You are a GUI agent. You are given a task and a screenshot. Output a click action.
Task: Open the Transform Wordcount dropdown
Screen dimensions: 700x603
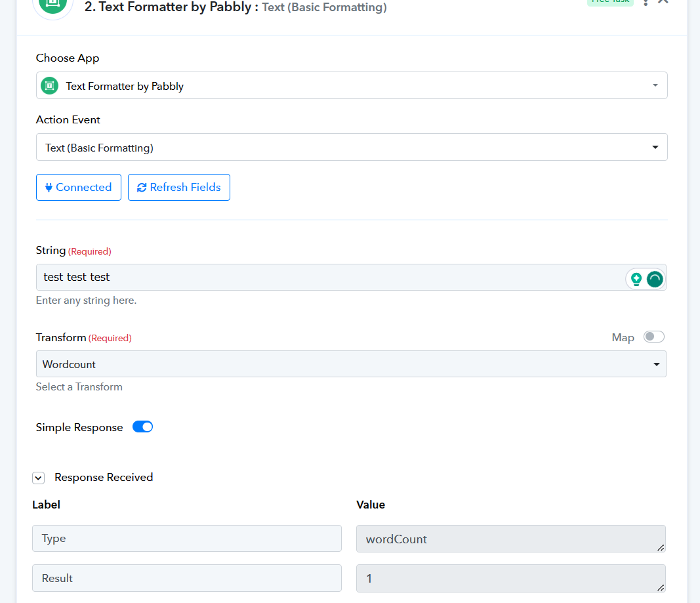tap(351, 364)
